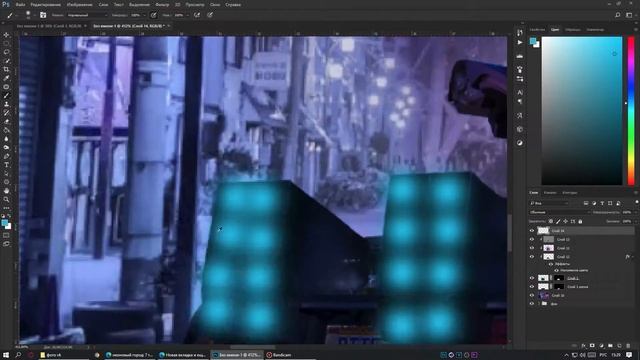
Task: Hide the top layer Слой 14
Action: [531, 231]
